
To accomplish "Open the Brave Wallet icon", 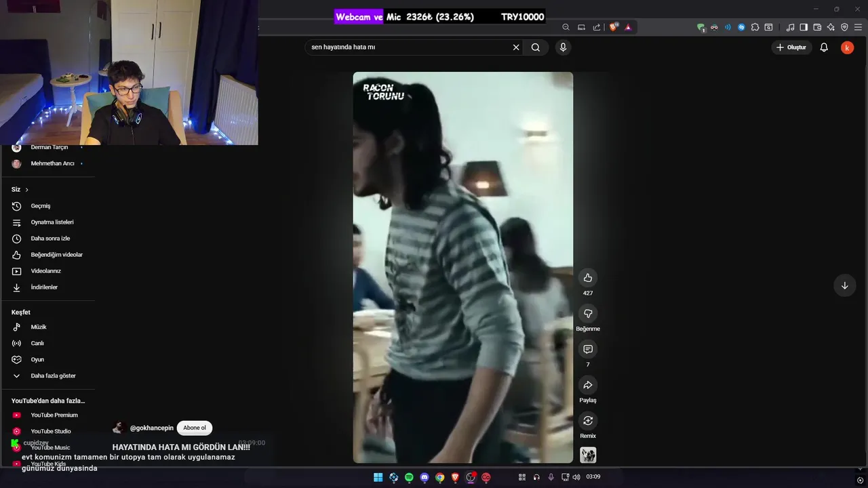I will click(817, 27).
